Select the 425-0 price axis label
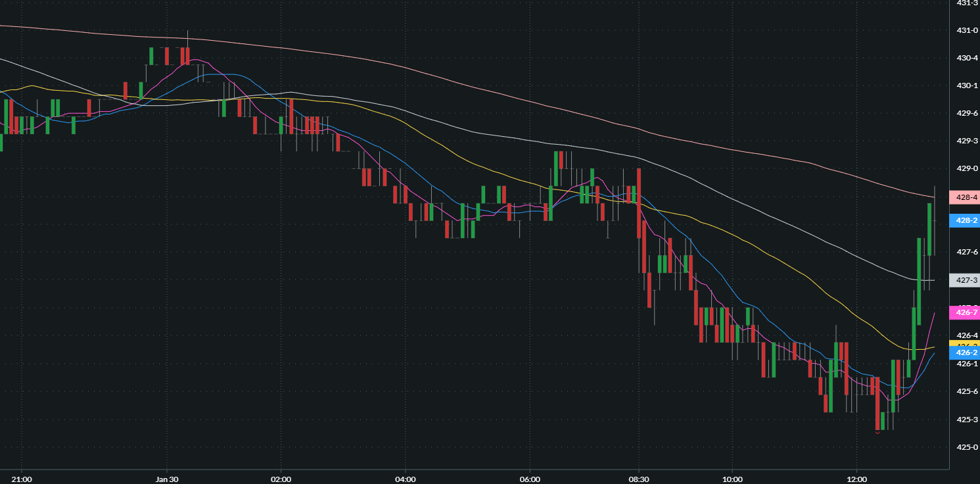The width and height of the screenshot is (980, 484). pos(965,447)
